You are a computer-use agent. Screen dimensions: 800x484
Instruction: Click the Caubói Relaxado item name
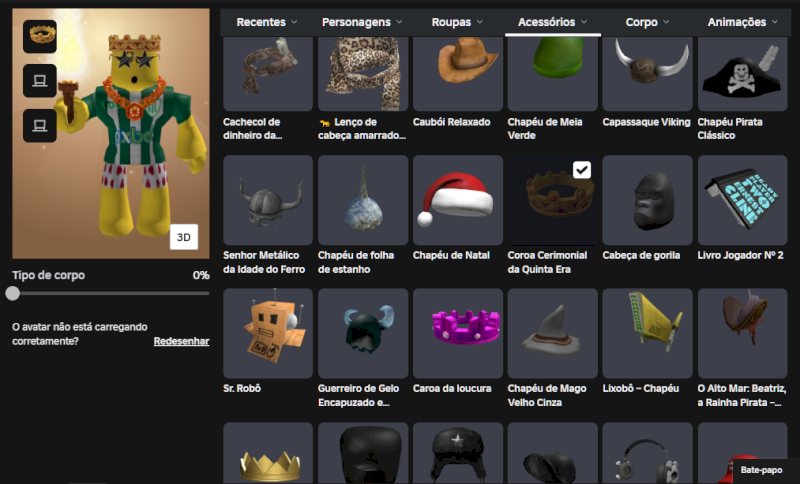(x=452, y=122)
